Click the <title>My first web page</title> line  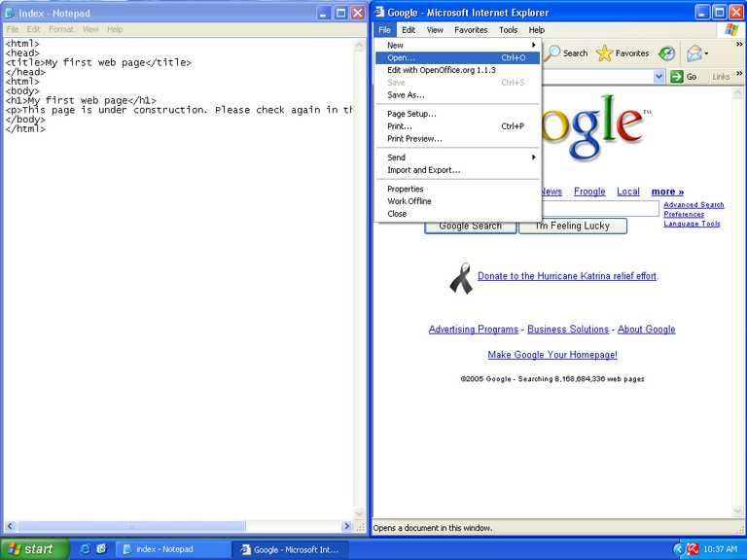point(98,62)
